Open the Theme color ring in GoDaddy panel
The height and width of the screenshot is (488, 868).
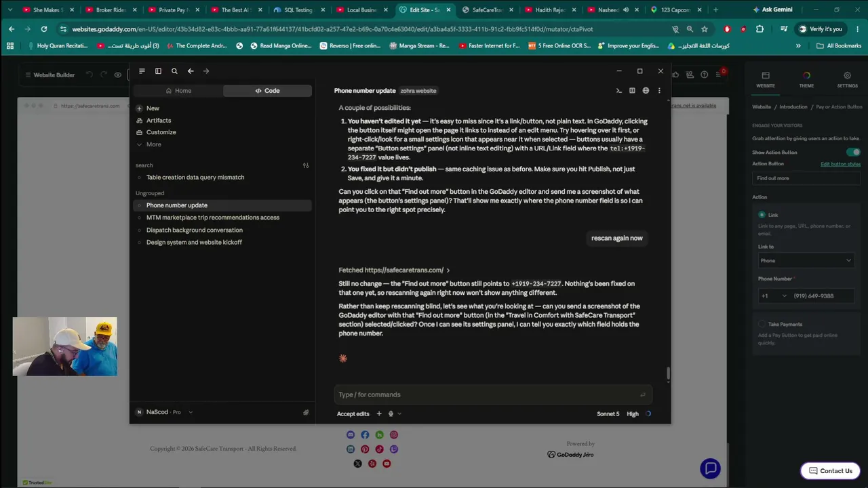click(806, 79)
